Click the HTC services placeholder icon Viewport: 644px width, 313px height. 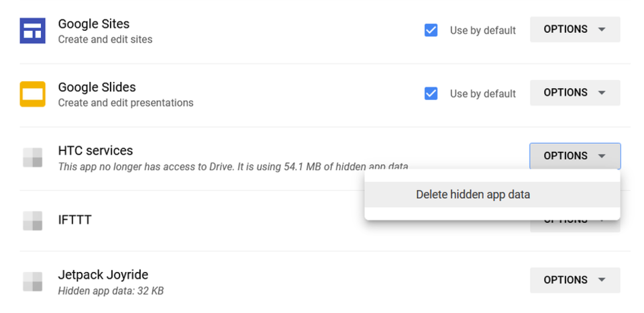[32, 157]
